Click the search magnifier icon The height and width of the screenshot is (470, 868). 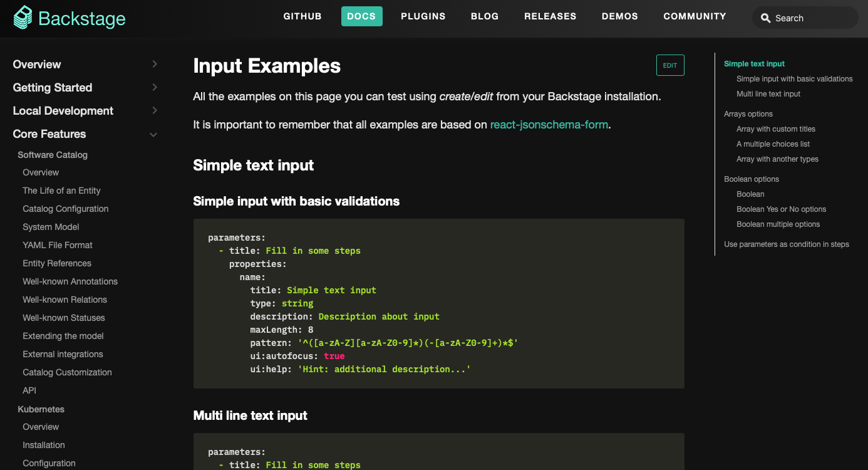(x=765, y=18)
